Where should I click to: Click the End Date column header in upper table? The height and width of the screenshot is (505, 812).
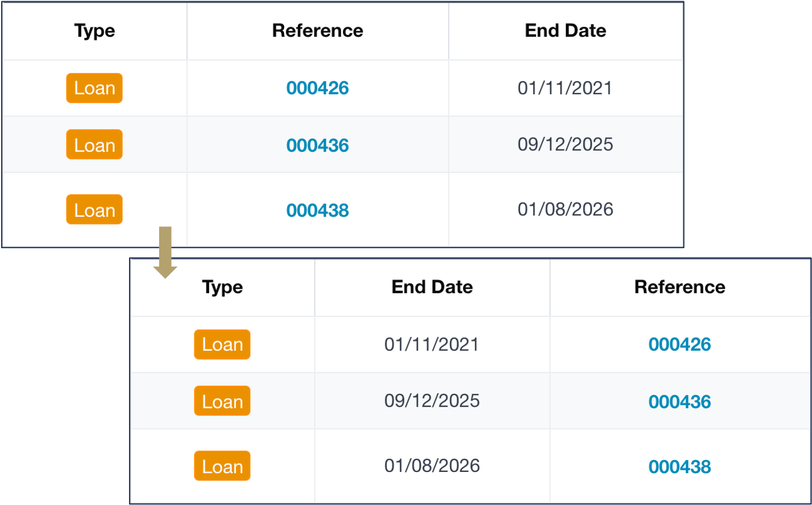[565, 31]
